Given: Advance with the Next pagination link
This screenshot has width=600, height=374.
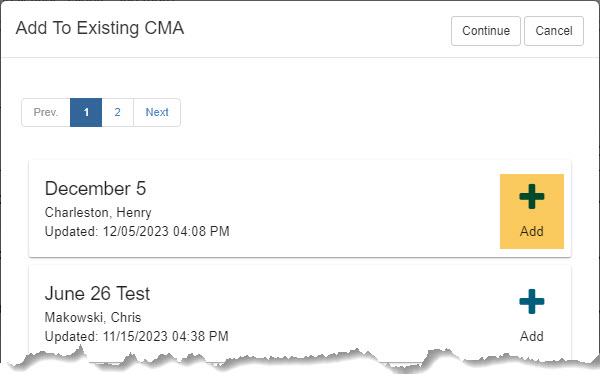Looking at the screenshot, I should [x=157, y=112].
